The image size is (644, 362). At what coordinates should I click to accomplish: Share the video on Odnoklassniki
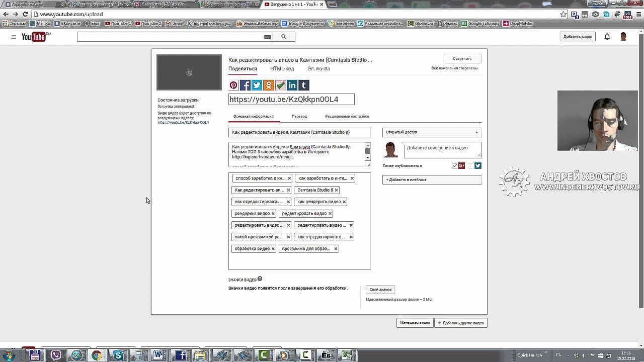(269, 85)
